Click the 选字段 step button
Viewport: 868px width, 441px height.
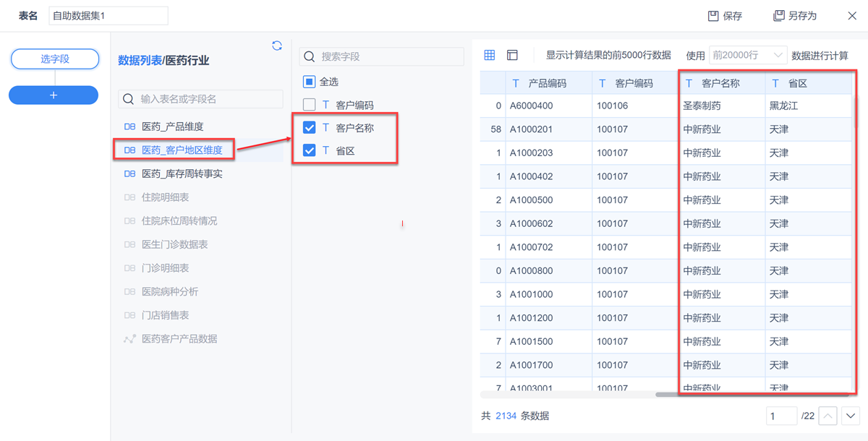click(55, 59)
